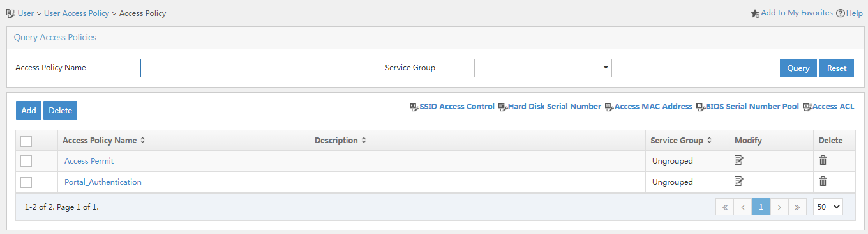This screenshot has width=868, height=234.
Task: Open the Service Group dropdown
Action: click(x=543, y=68)
